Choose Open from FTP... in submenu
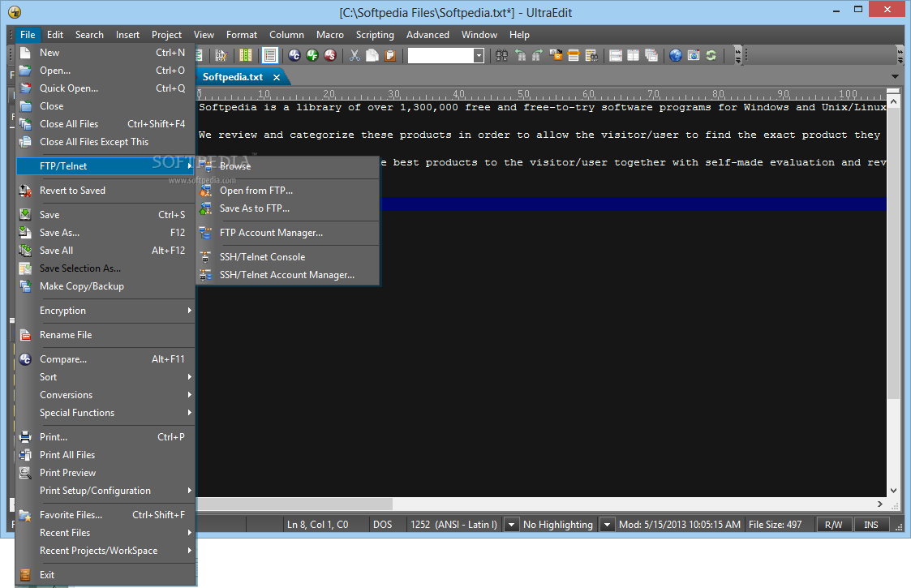 (x=288, y=191)
